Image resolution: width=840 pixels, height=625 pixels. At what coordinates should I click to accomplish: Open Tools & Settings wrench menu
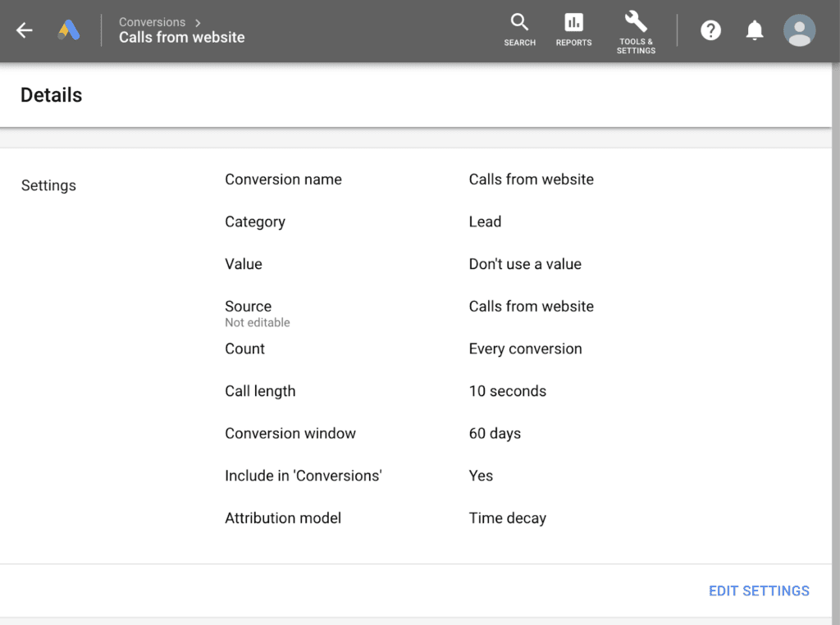pyautogui.click(x=636, y=32)
